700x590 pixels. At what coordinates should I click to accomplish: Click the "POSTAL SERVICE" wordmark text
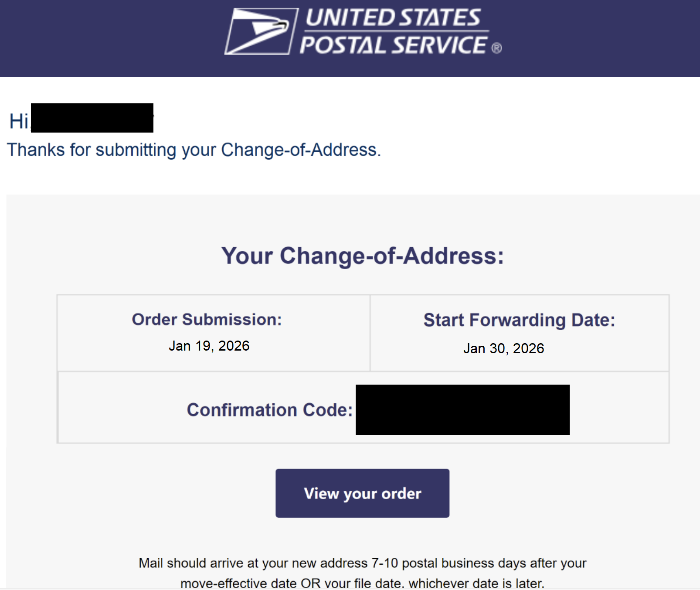click(393, 45)
